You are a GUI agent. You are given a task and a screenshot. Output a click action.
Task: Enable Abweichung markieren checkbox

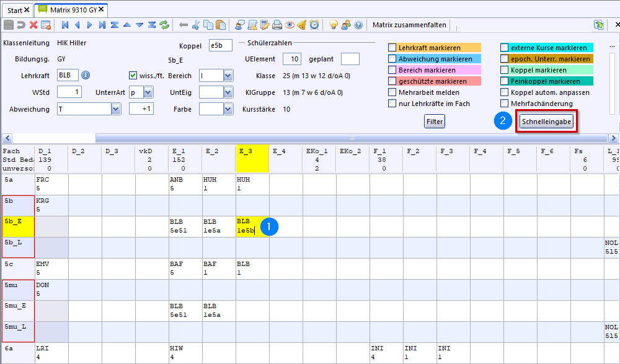click(392, 58)
